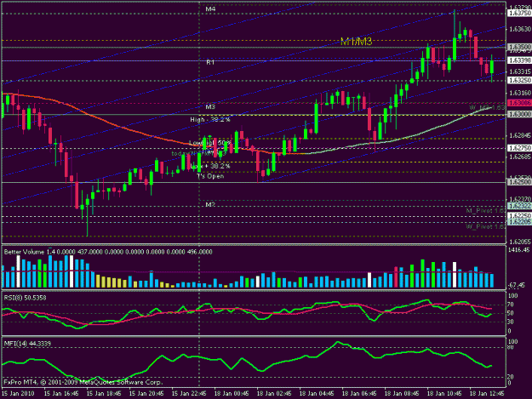The height and width of the screenshot is (399, 532).
Task: Click the 1.63250 price tag
Action: point(519,80)
